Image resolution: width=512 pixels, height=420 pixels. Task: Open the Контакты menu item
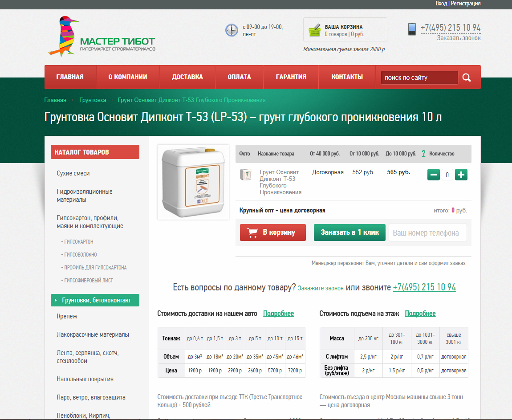click(347, 77)
